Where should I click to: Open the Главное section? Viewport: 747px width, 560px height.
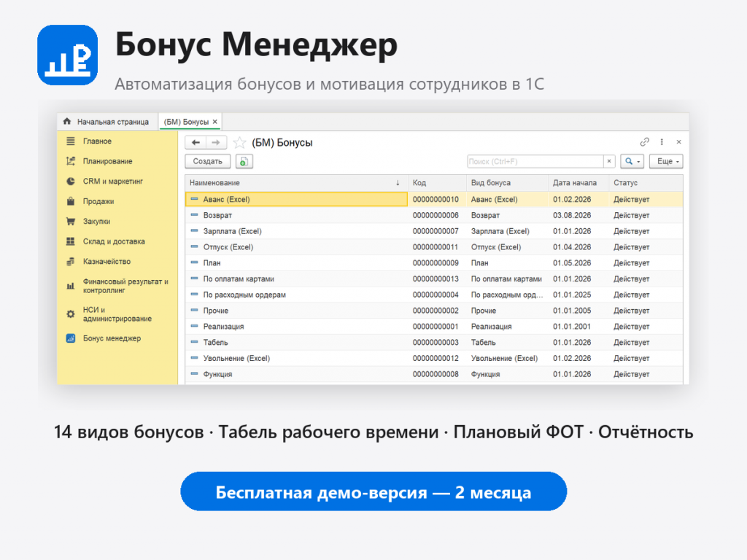click(97, 141)
